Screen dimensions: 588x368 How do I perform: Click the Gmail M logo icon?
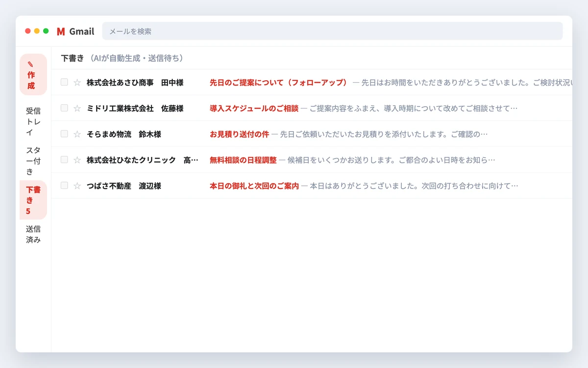click(x=61, y=31)
